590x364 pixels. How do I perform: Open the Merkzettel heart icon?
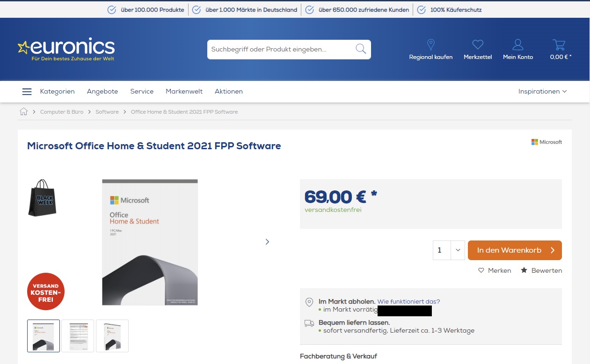pyautogui.click(x=478, y=45)
